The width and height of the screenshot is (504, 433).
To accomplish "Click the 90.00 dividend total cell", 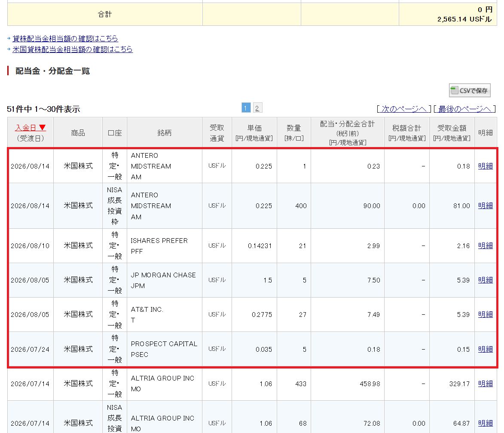I will click(x=348, y=206).
